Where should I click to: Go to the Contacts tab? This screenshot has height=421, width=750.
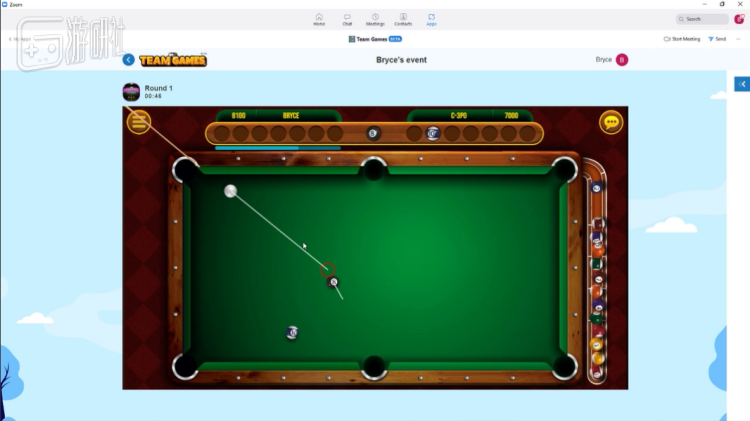pos(403,20)
